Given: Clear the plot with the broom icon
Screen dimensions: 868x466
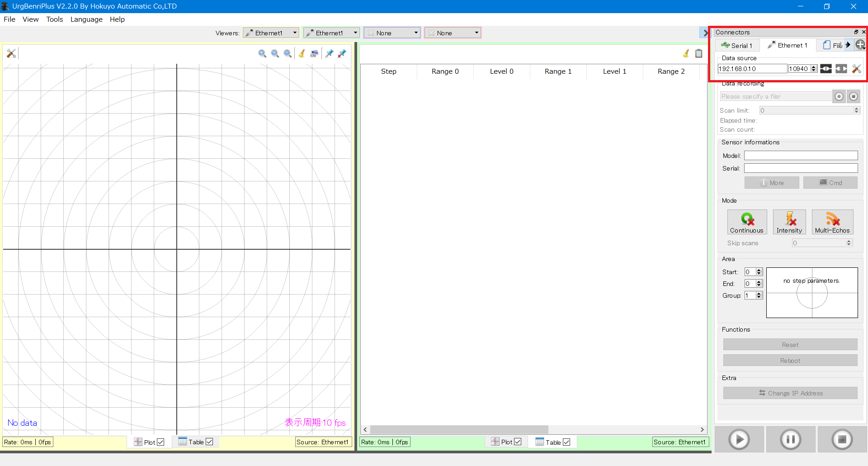Looking at the screenshot, I should pyautogui.click(x=302, y=53).
